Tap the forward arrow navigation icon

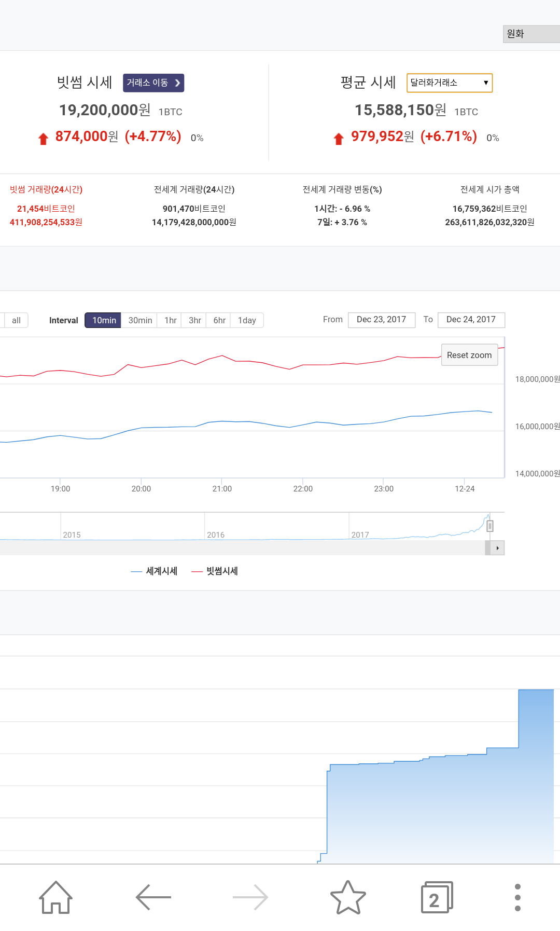(x=250, y=897)
